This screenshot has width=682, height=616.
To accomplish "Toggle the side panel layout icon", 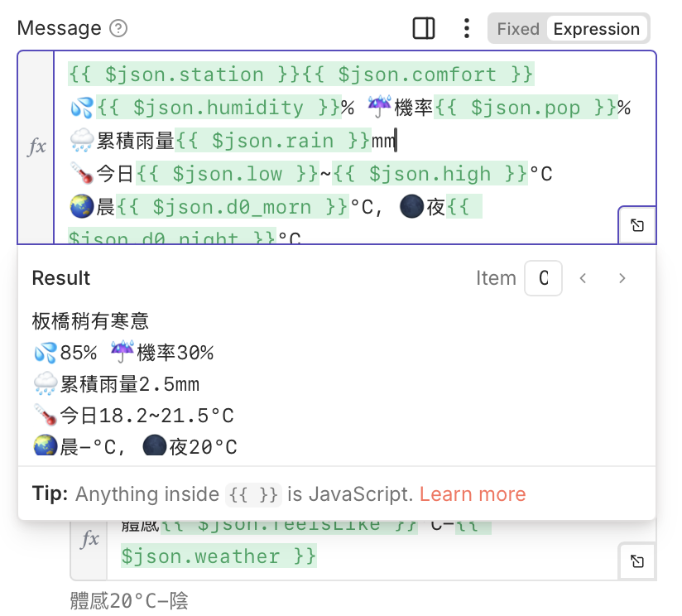I will [424, 29].
